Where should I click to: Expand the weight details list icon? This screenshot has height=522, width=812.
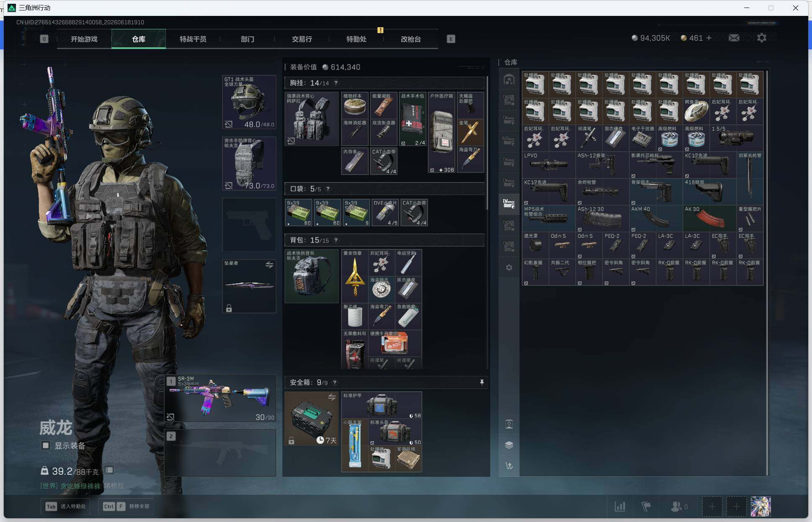[x=109, y=470]
